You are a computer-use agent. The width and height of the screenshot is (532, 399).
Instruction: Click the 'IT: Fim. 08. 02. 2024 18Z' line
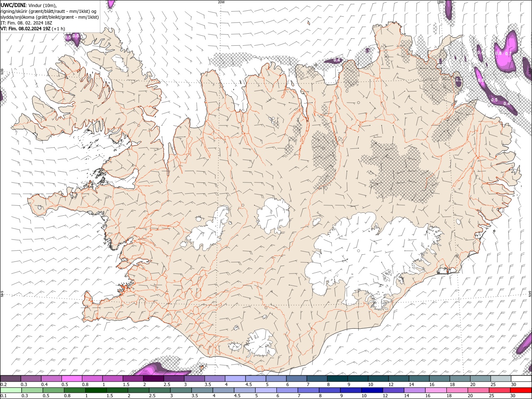[x=26, y=23]
